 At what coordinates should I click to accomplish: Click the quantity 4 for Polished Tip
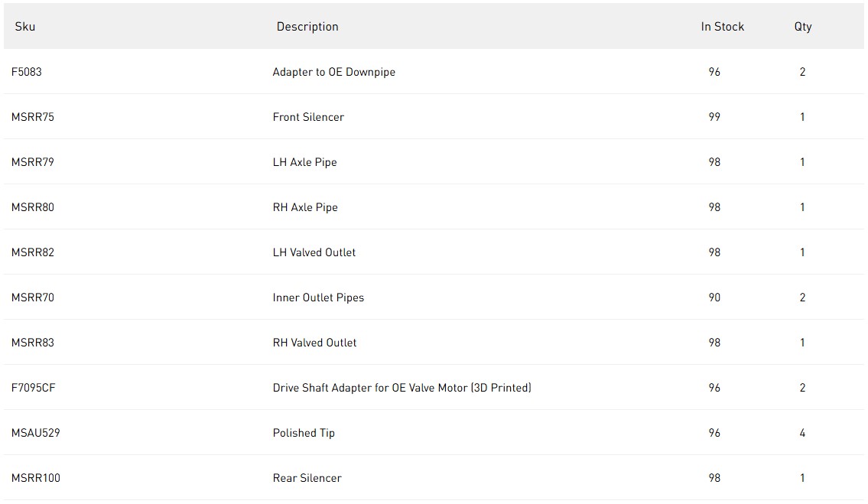802,433
